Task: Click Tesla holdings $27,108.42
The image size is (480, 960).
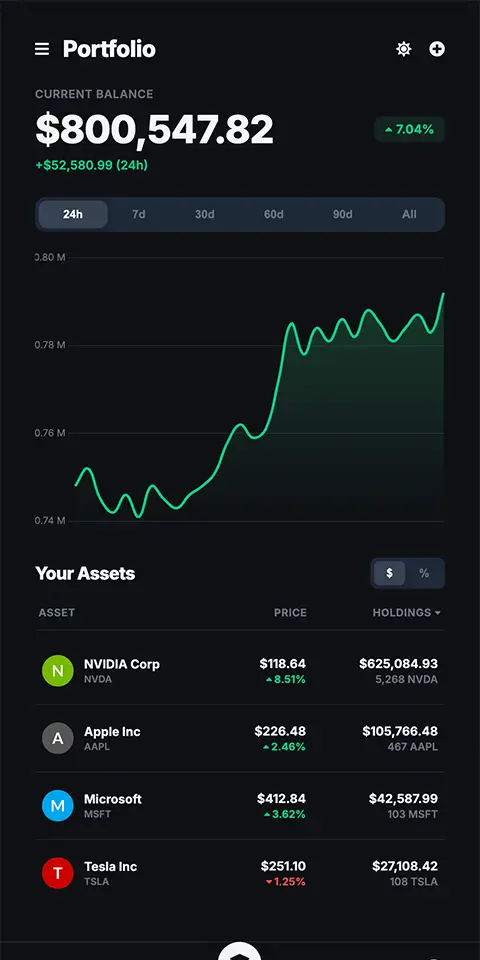Action: point(405,866)
